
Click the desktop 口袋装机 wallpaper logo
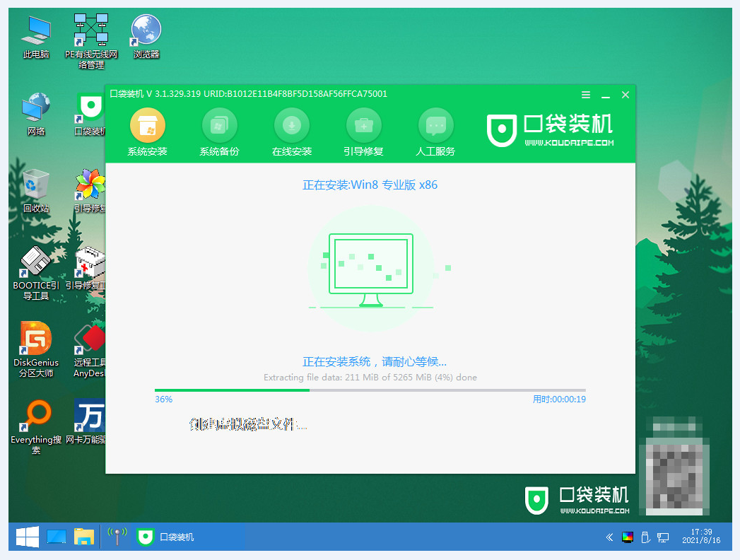[577, 500]
